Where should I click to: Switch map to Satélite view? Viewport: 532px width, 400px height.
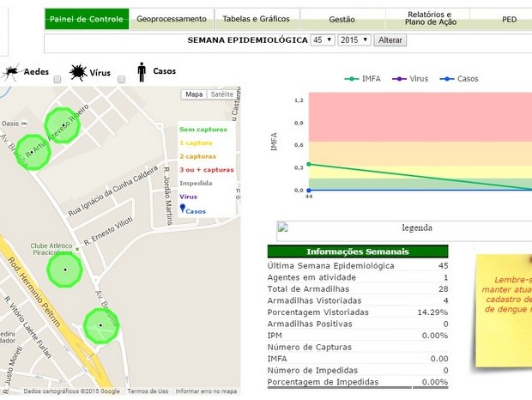(221, 95)
